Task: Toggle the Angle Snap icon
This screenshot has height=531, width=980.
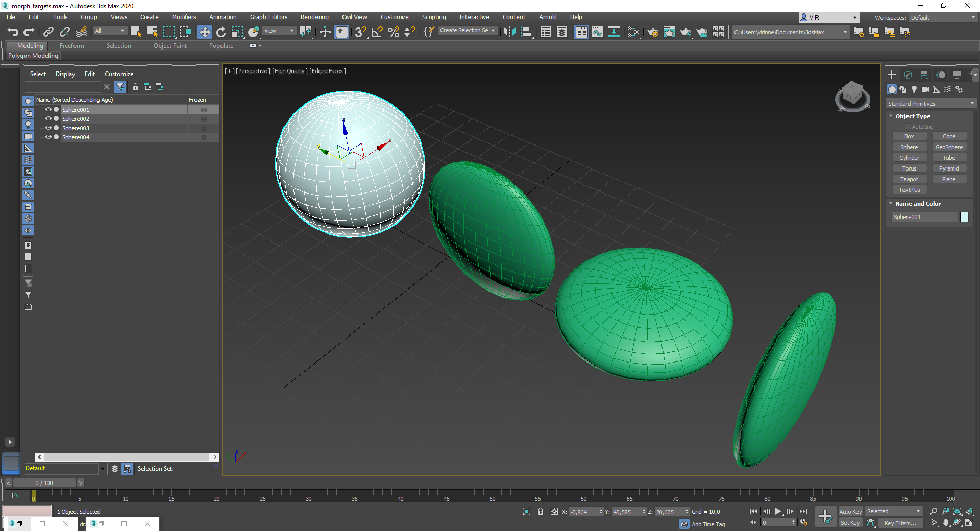Action: [377, 32]
